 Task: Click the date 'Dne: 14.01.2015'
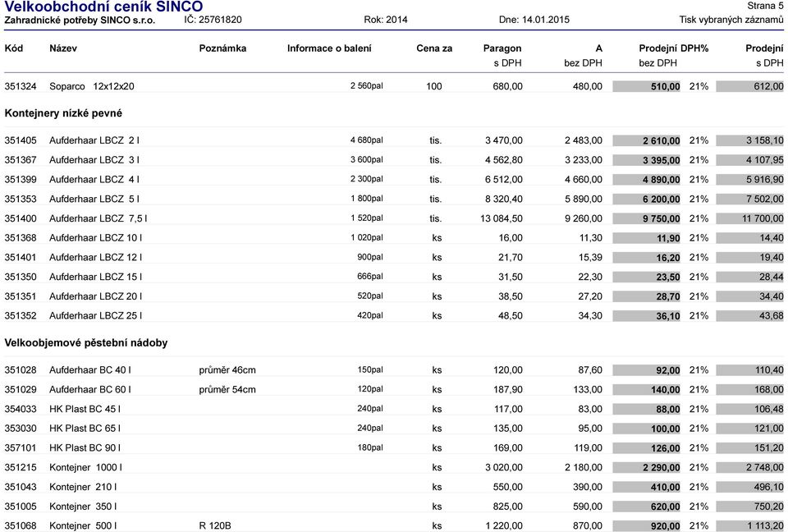(x=534, y=20)
